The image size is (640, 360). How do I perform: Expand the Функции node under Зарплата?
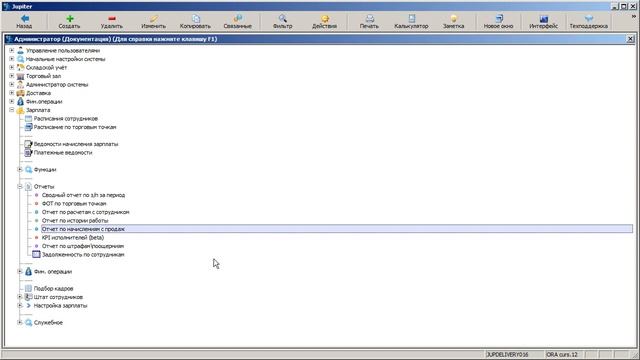click(x=20, y=169)
